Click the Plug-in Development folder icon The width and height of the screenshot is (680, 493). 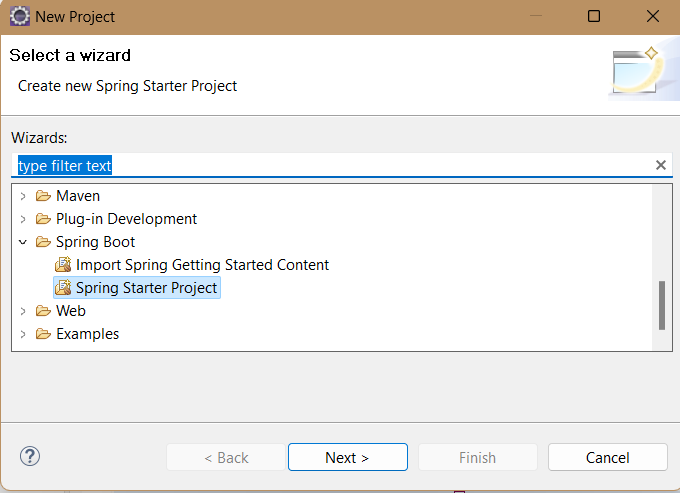coord(43,219)
